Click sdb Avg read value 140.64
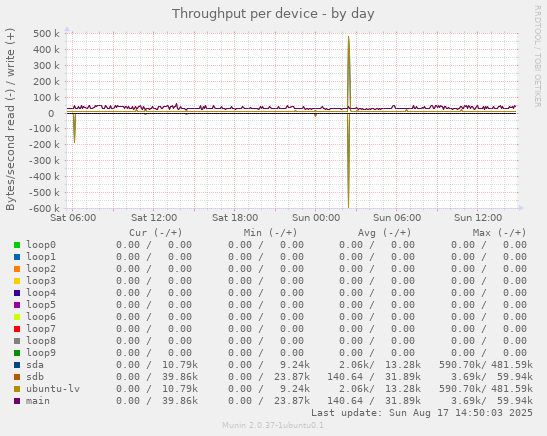This screenshot has width=547, height=436. 345,377
